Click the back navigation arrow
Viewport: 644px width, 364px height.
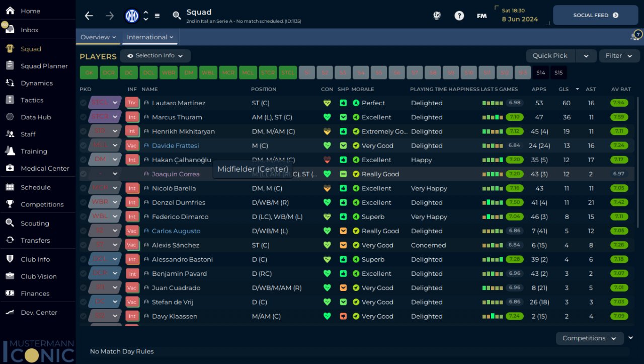tap(89, 16)
